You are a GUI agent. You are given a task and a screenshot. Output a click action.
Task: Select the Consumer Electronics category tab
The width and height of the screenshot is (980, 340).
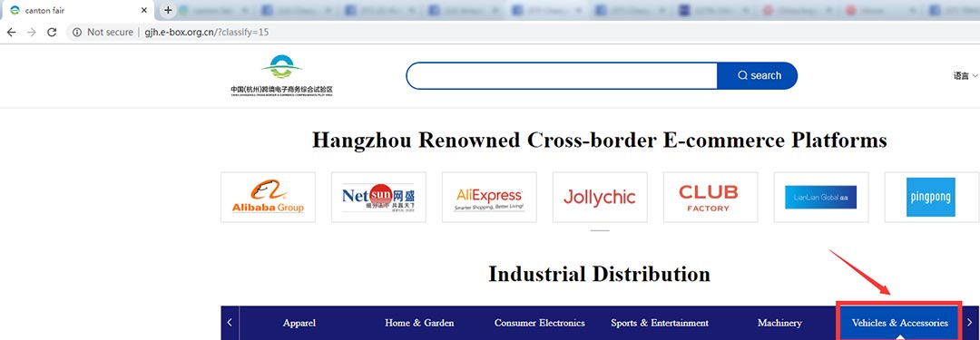tap(539, 323)
